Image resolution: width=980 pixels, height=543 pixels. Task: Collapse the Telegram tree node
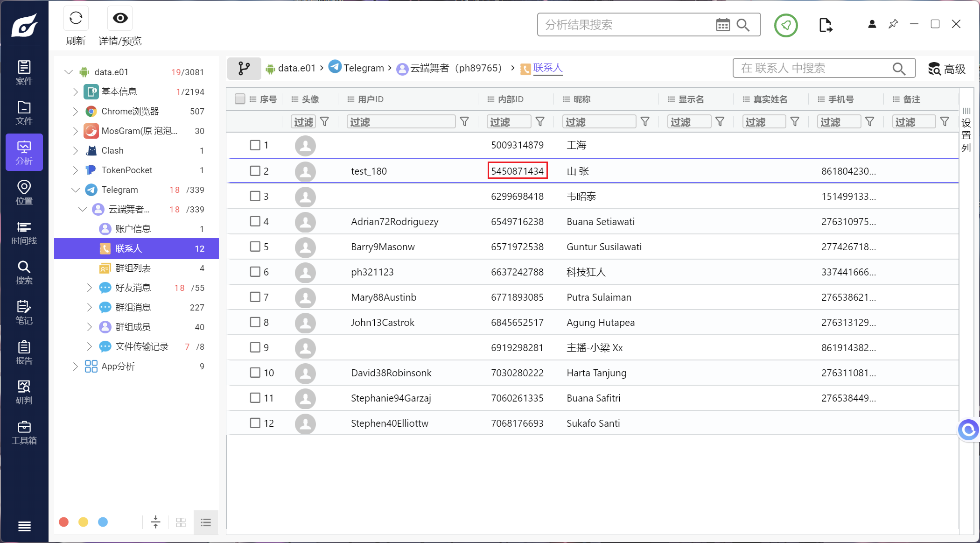[x=76, y=190]
